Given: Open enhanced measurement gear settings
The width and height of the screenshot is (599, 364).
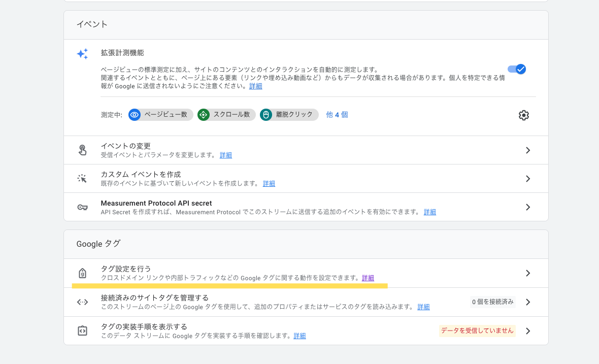Looking at the screenshot, I should pyautogui.click(x=524, y=115).
